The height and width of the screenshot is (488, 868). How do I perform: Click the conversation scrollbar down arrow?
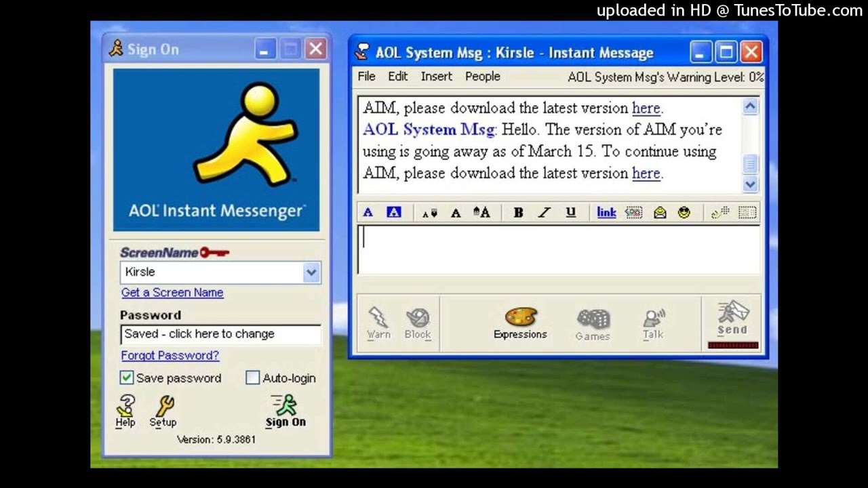click(750, 184)
